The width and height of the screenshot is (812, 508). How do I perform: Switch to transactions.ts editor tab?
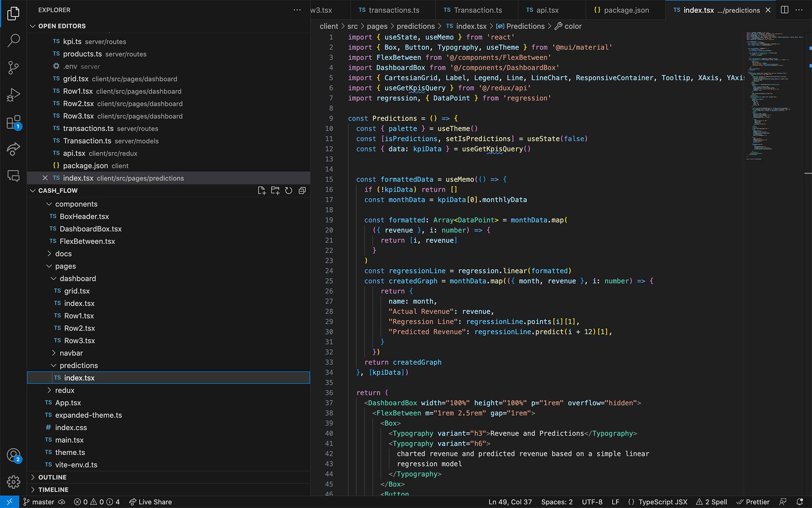click(393, 10)
